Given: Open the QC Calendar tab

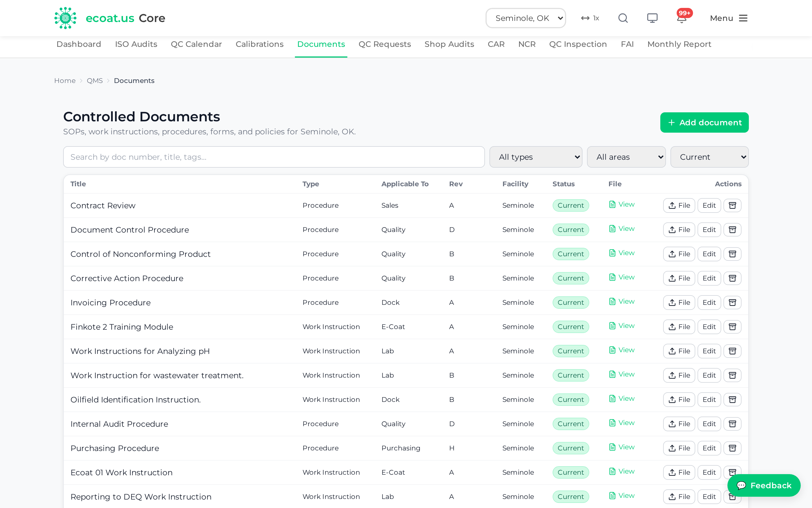Looking at the screenshot, I should coord(196,44).
